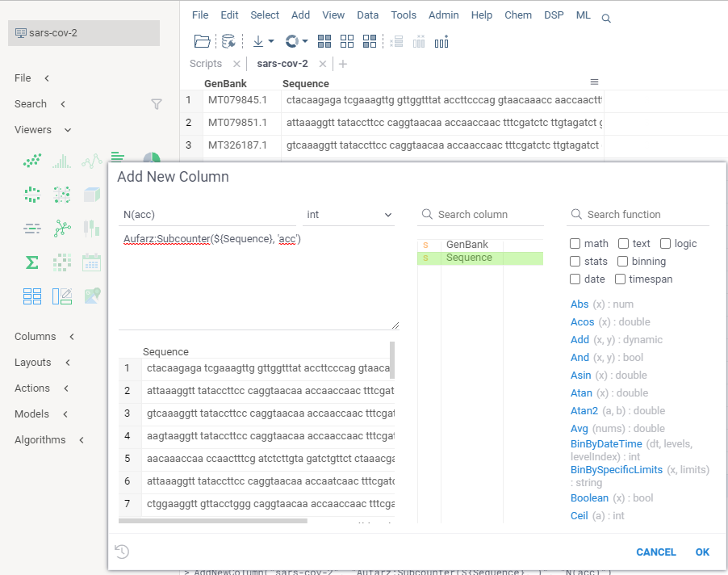
Task: Add the blue grid viewer
Action: coord(32,296)
